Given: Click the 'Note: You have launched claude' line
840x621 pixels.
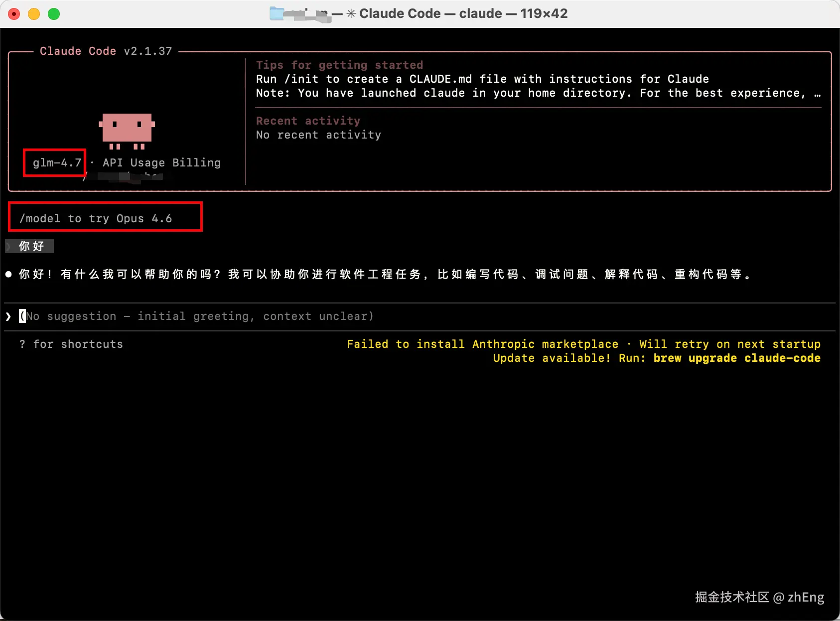Looking at the screenshot, I should pos(539,93).
